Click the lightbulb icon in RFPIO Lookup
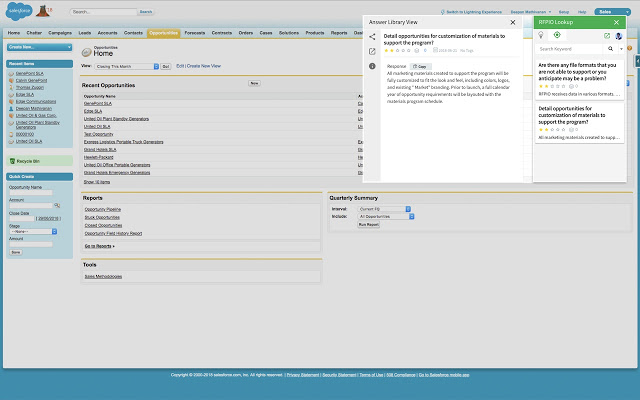 coord(541,35)
